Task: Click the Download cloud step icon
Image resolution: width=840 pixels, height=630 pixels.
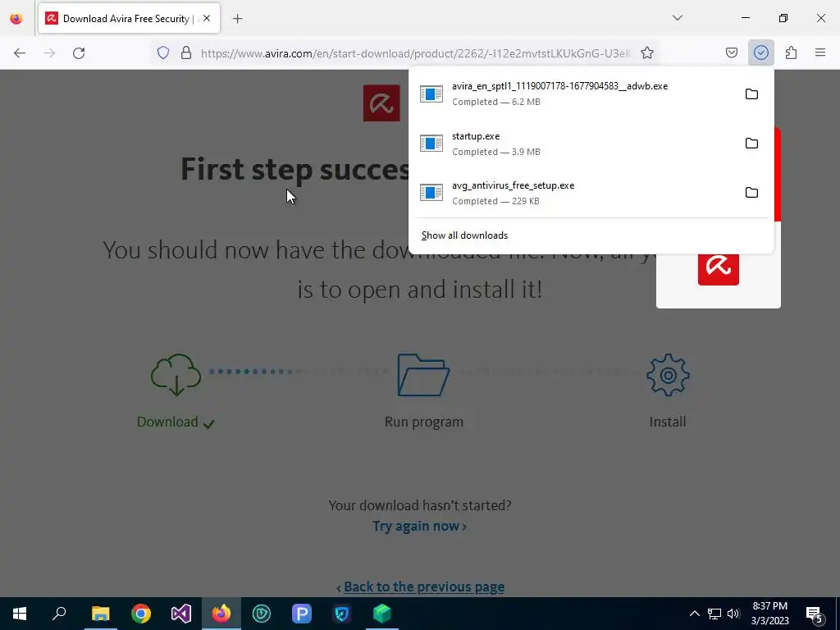Action: (x=176, y=374)
